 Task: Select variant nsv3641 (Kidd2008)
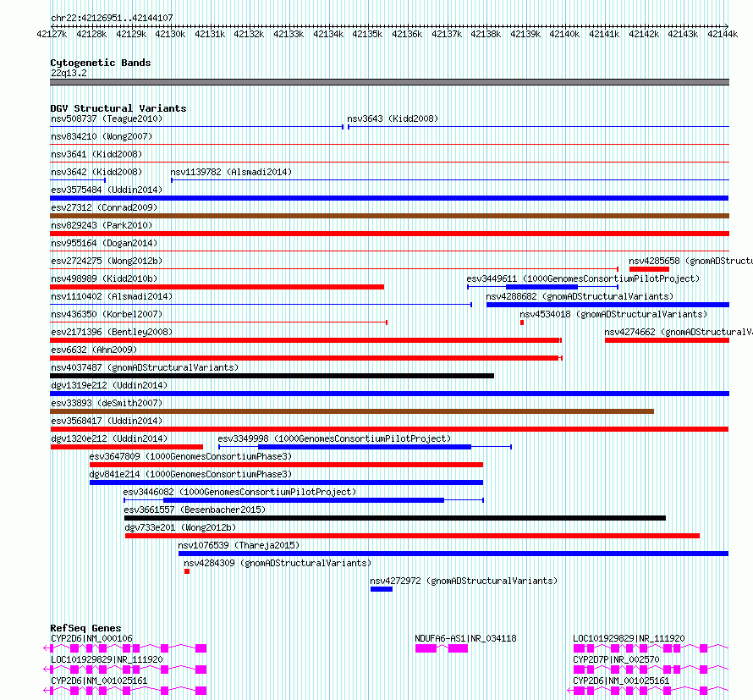point(96,154)
